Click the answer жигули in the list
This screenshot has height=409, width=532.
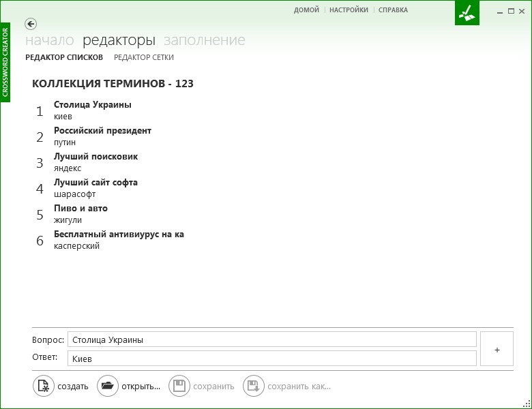(x=68, y=220)
